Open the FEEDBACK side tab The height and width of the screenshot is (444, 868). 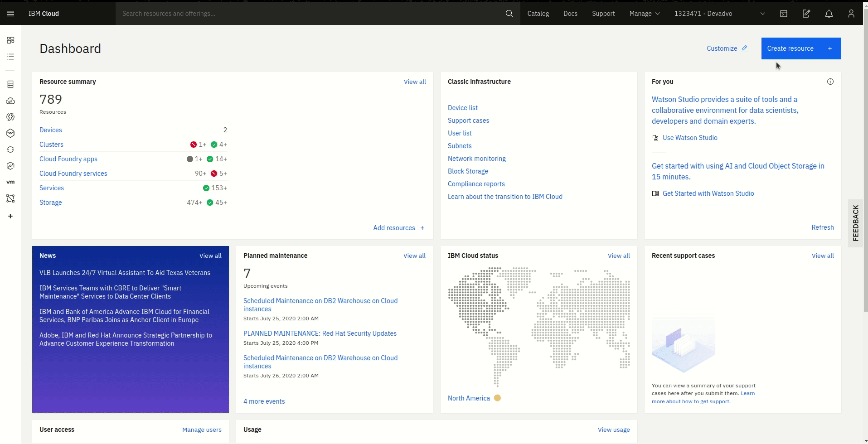(855, 223)
